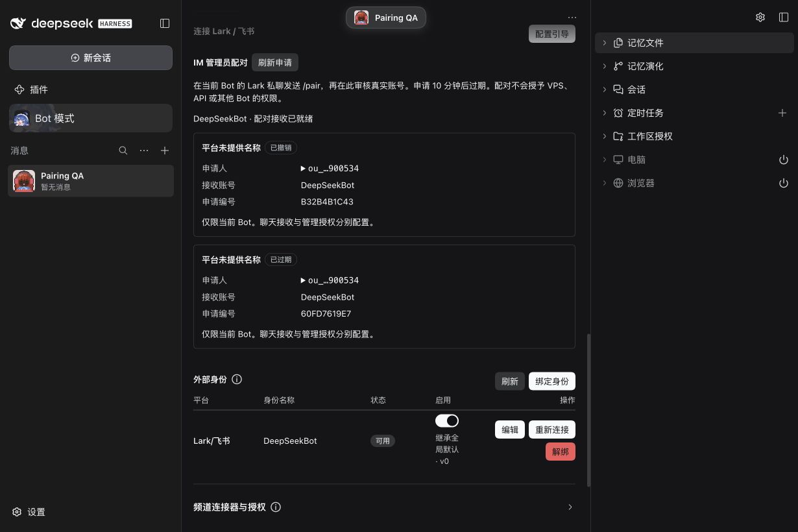
Task: Open the top ellipsis menu of main panel
Action: click(572, 18)
